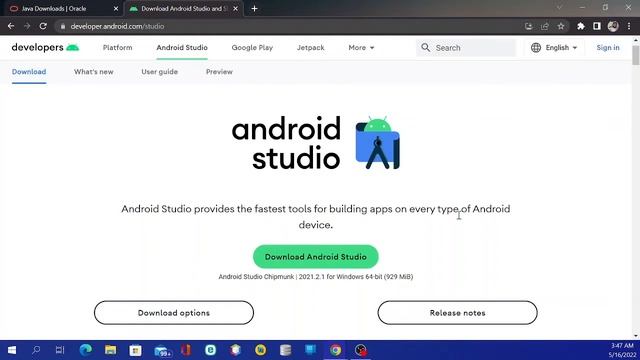Click the share page icon in address bar
Viewport: 640px width, 360px height.
[x=544, y=26]
